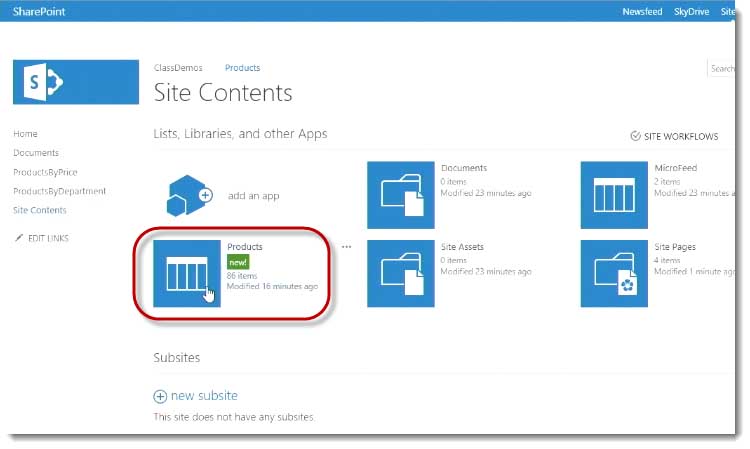Click EDIT LINKS text in sidebar
750x449 pixels.
[48, 238]
